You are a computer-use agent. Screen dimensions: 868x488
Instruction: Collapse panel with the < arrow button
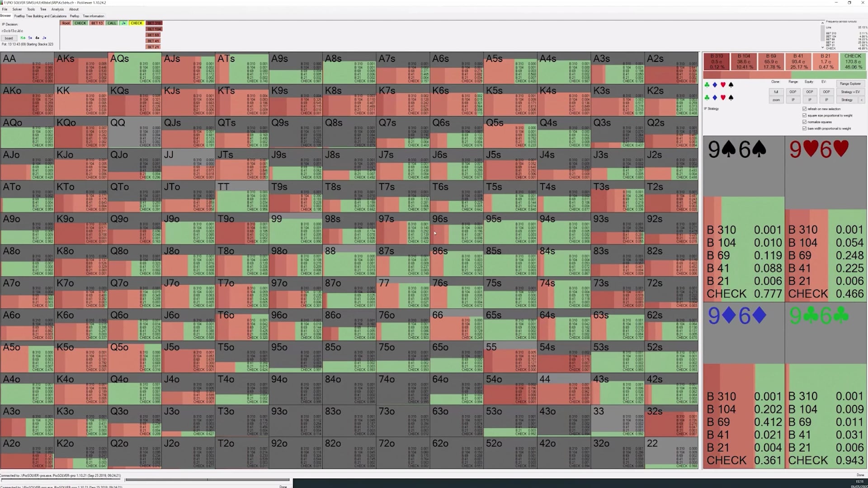(x=861, y=100)
